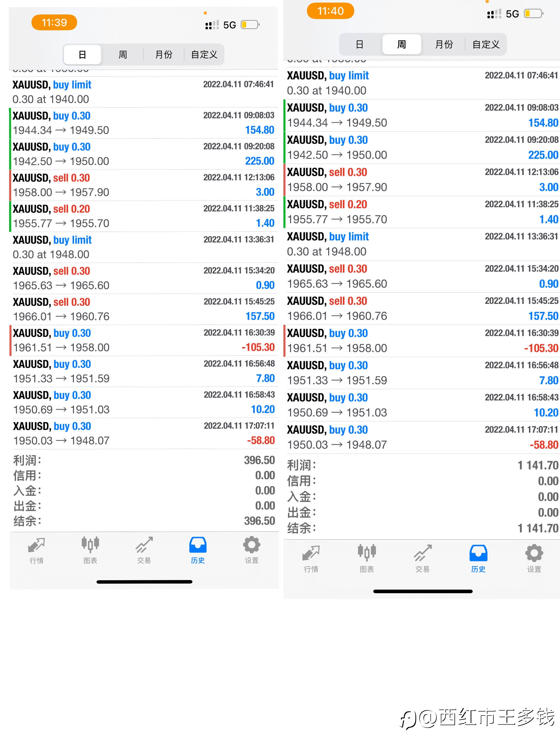Open the 154.80 profit buy trade, left list
This screenshot has width=560, height=747.
144,123
